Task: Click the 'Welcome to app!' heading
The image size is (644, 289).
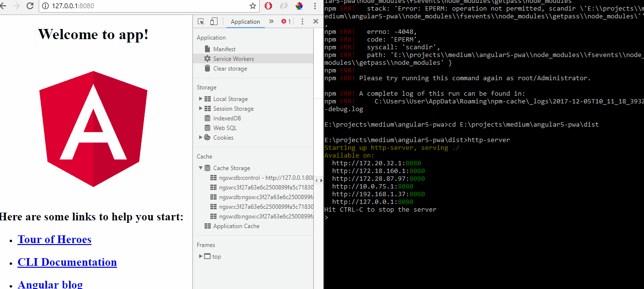Action: pyautogui.click(x=93, y=34)
